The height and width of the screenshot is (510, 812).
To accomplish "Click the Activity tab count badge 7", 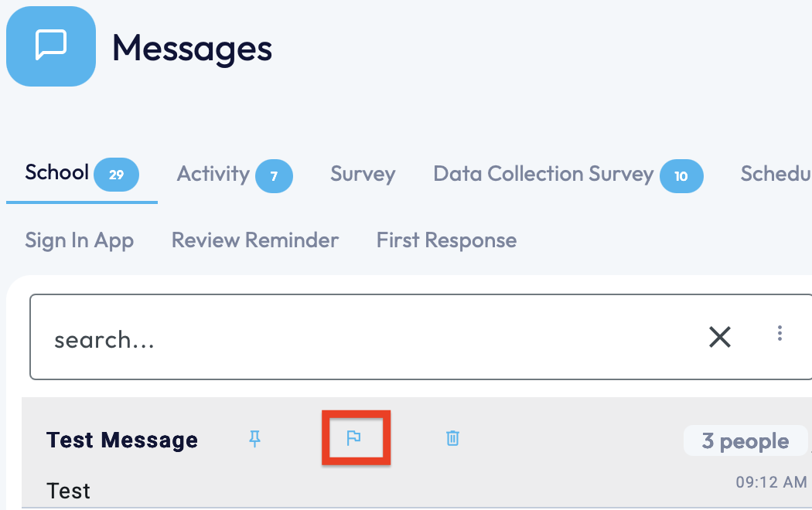I will point(274,175).
